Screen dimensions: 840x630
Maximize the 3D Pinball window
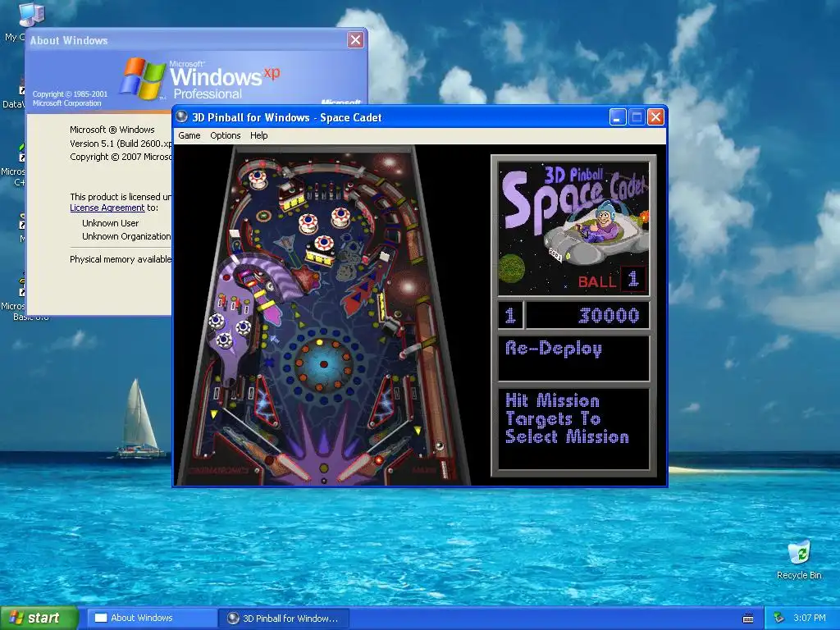(x=637, y=116)
